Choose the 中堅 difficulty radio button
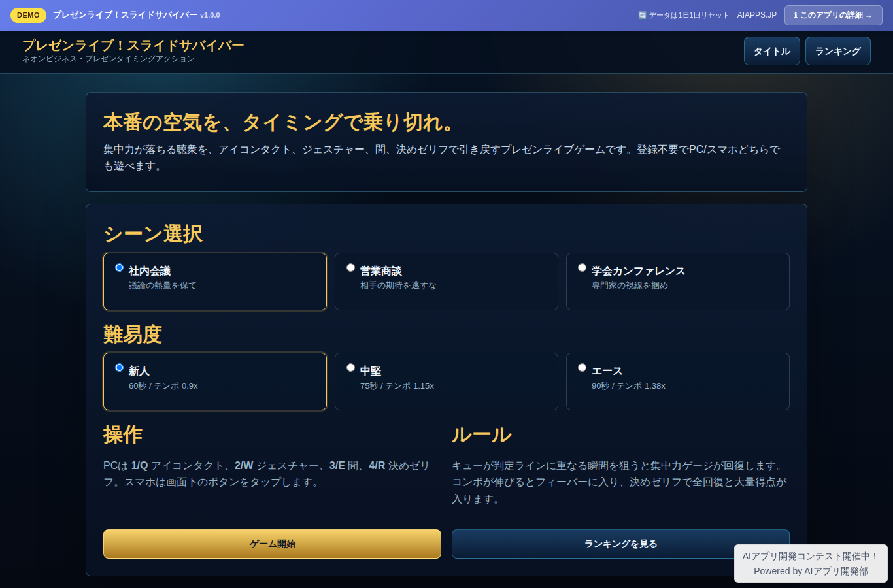893x588 pixels. point(350,367)
